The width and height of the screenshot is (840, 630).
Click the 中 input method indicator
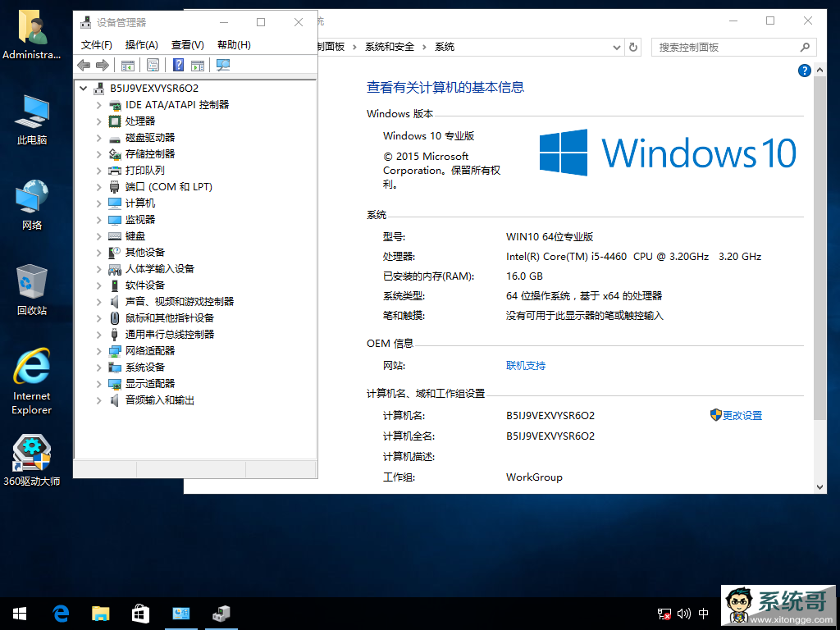click(x=703, y=614)
